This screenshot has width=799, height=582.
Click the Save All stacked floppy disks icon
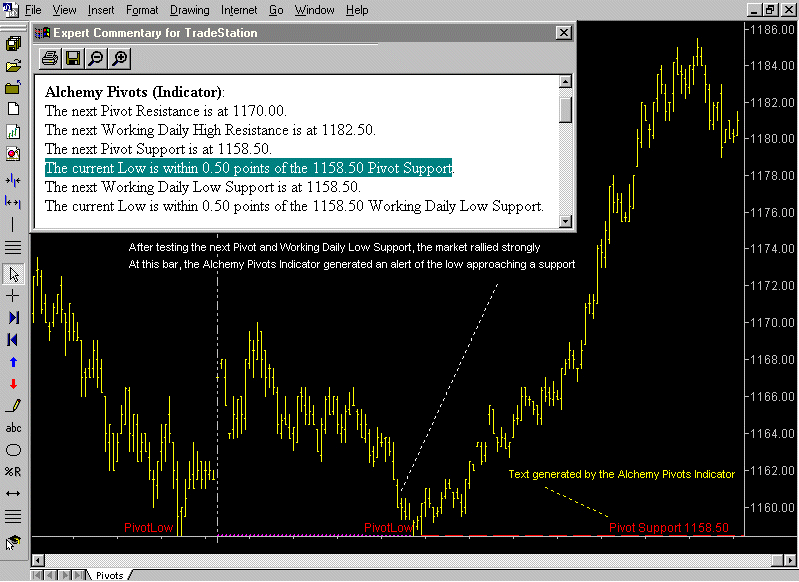pyautogui.click(x=13, y=43)
